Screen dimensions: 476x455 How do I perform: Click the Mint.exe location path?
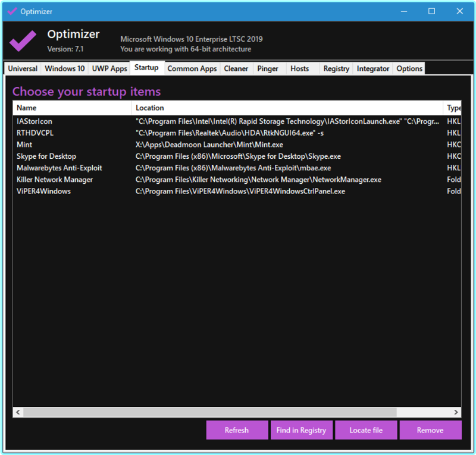(209, 145)
